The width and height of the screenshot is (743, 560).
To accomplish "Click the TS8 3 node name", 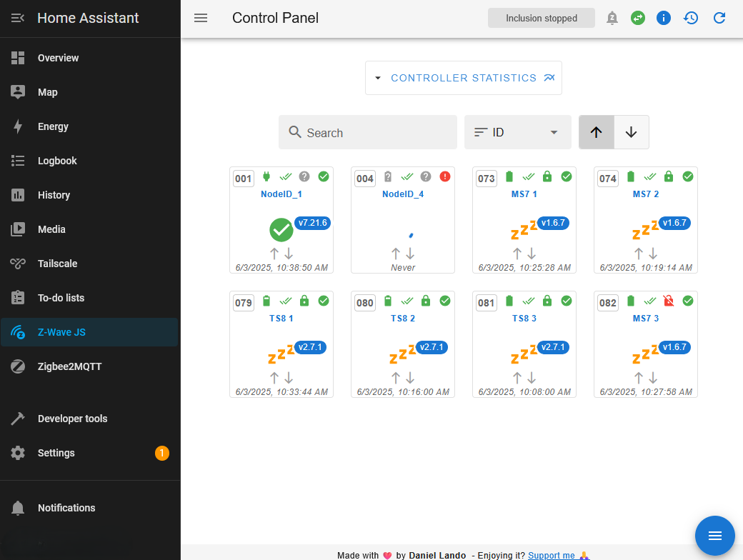I will [524, 319].
